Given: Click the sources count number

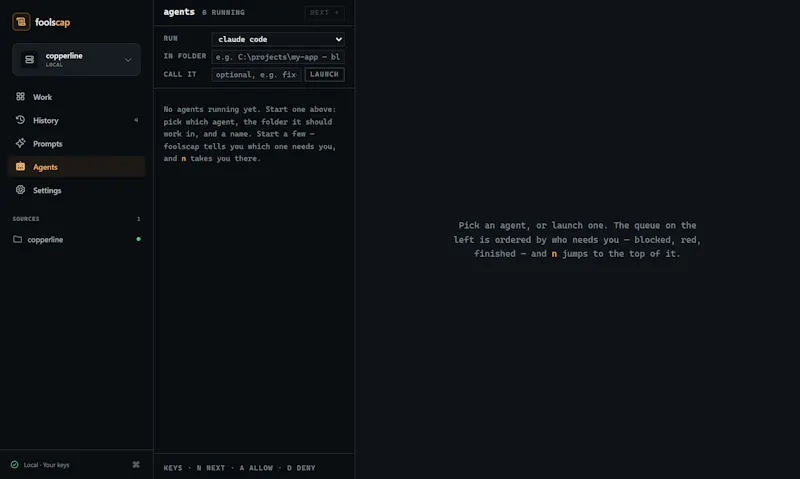Looking at the screenshot, I should point(138,219).
